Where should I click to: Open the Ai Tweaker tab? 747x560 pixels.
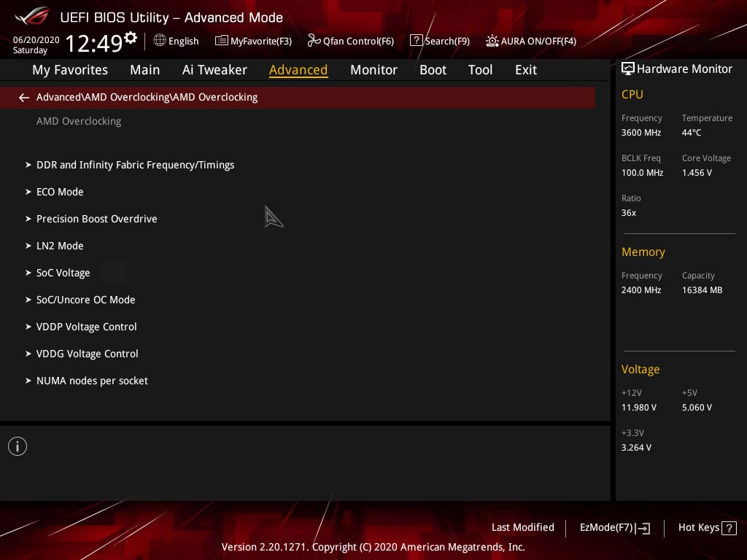[x=214, y=70]
